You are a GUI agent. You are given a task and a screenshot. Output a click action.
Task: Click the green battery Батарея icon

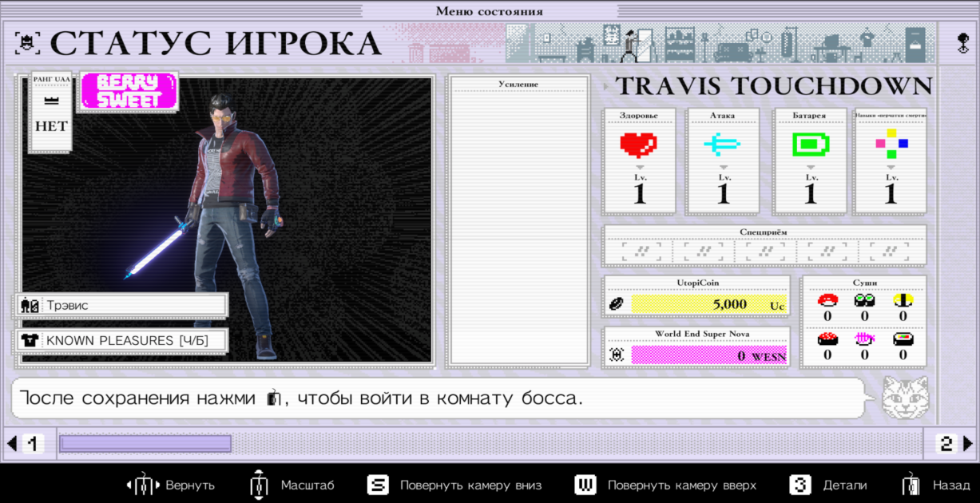(811, 145)
